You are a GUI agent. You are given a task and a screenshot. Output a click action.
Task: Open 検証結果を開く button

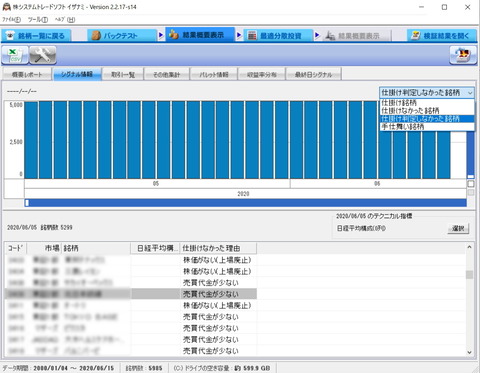click(442, 36)
